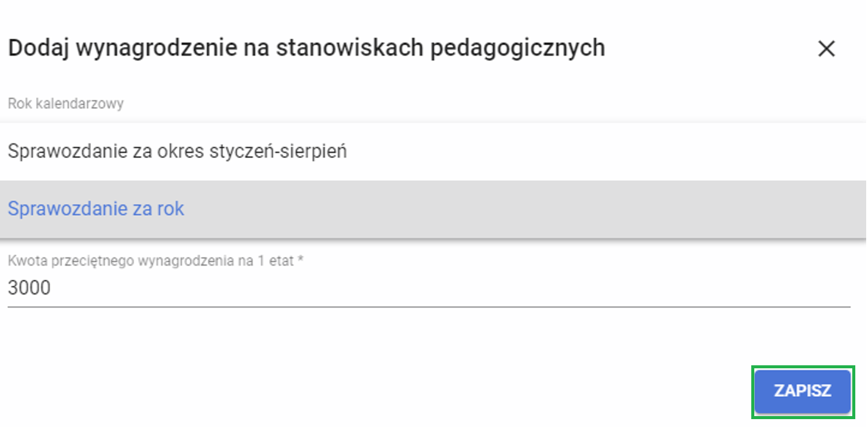
Task: Save the pedagogical salary entry via ZAPISZ
Action: pos(802,391)
